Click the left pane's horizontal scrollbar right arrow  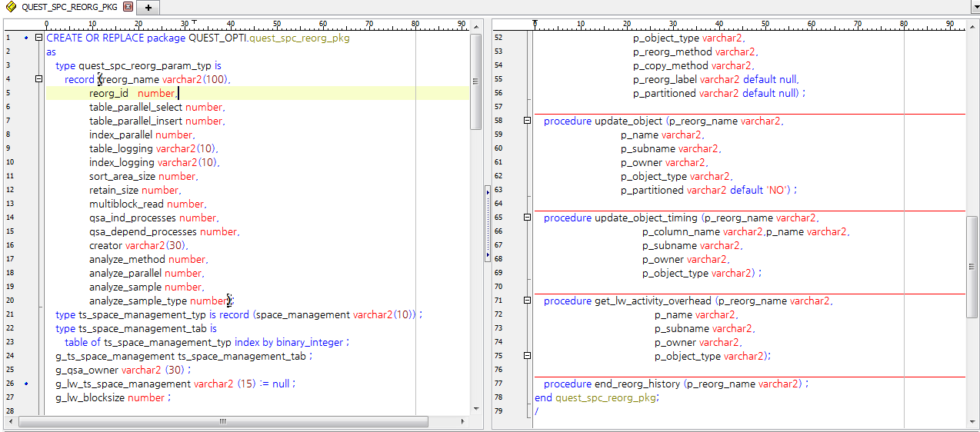tap(463, 421)
